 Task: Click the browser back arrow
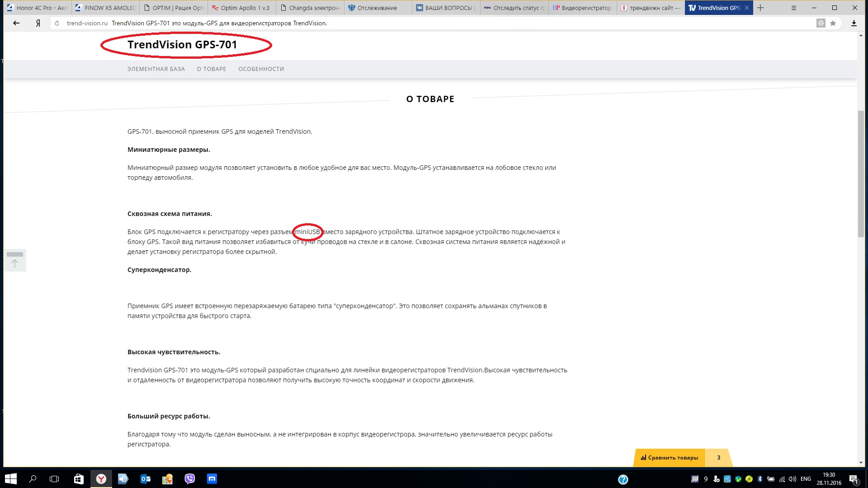coord(16,23)
